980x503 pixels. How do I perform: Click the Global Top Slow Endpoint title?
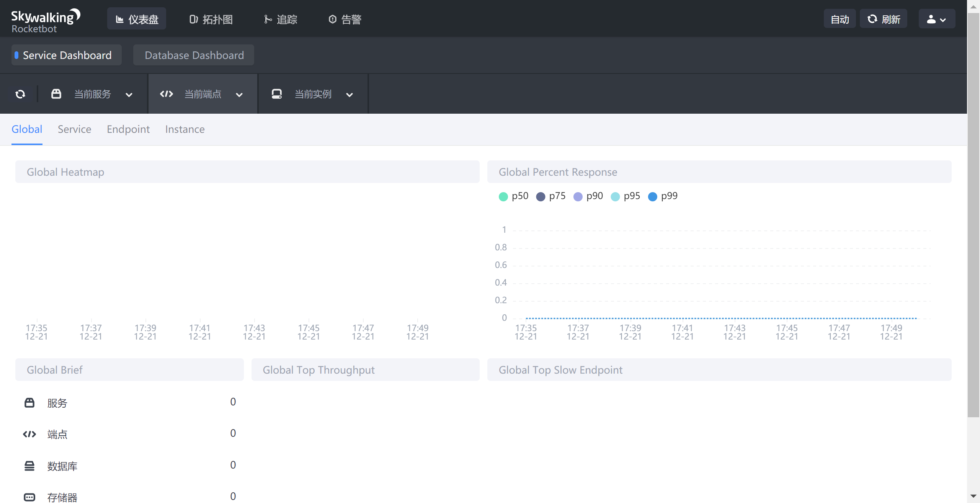[560, 370]
